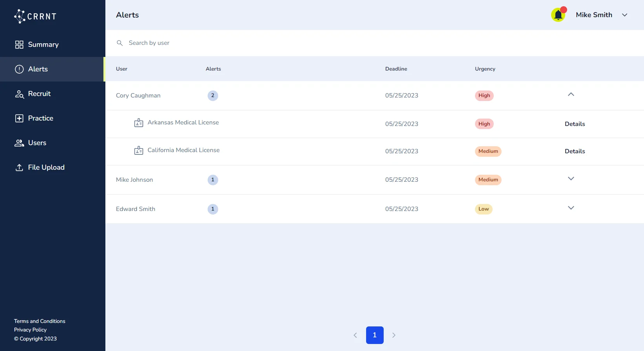Screen dimensions: 644x351
Task: Collapse Cory Caughman's alerts row
Action: 571,94
